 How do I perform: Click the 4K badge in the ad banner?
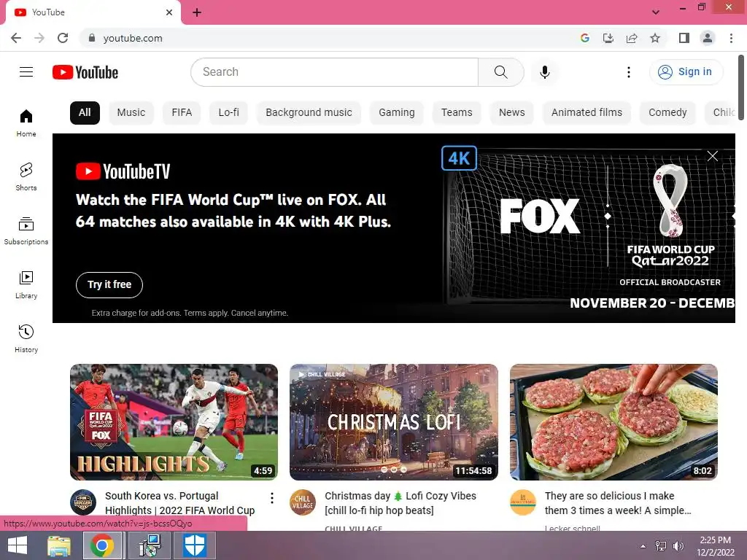pyautogui.click(x=460, y=158)
